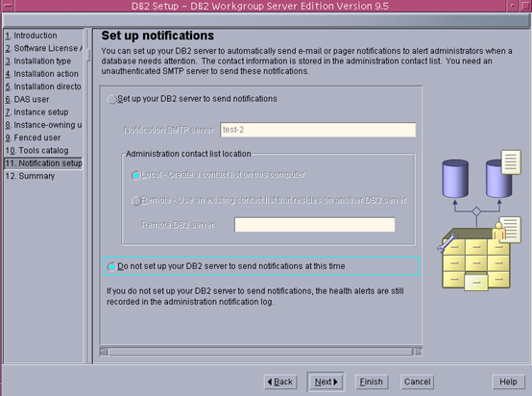Open step 7. Instance setup
The width and height of the screenshot is (532, 396).
pyautogui.click(x=36, y=112)
